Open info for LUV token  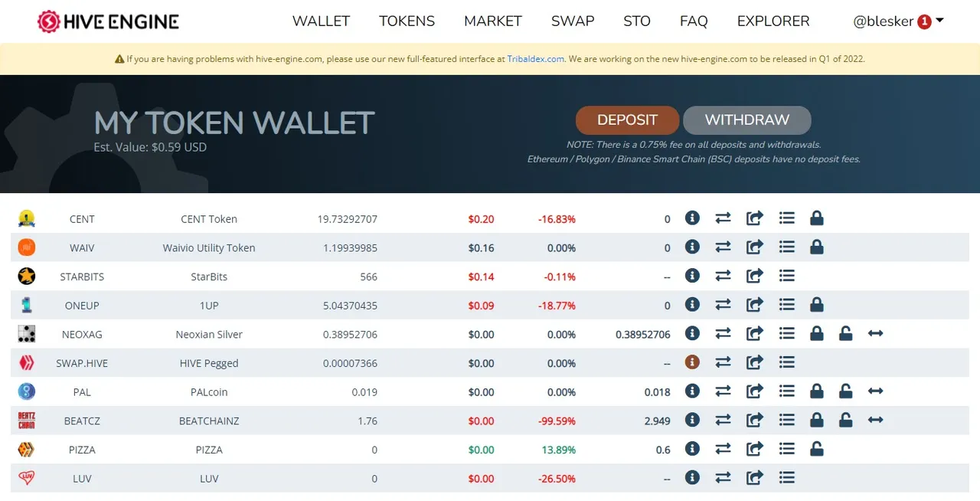click(x=692, y=478)
